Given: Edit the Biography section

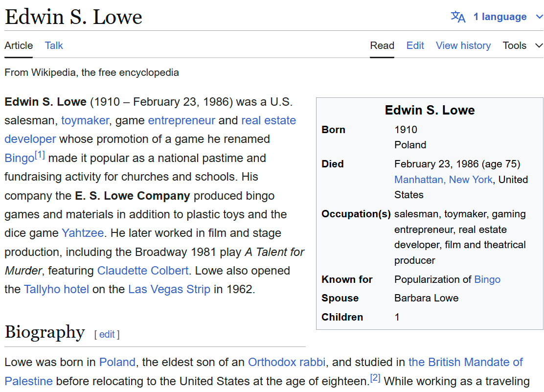Looking at the screenshot, I should (107, 334).
